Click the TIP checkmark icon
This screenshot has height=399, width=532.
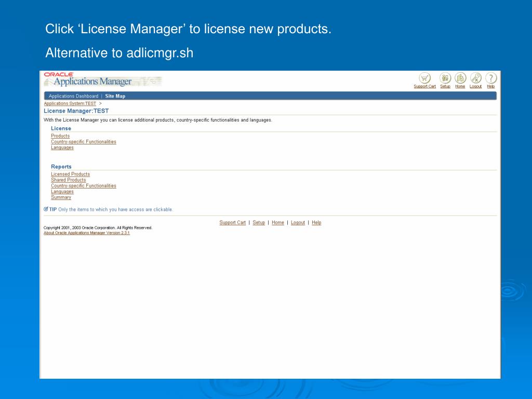46,209
